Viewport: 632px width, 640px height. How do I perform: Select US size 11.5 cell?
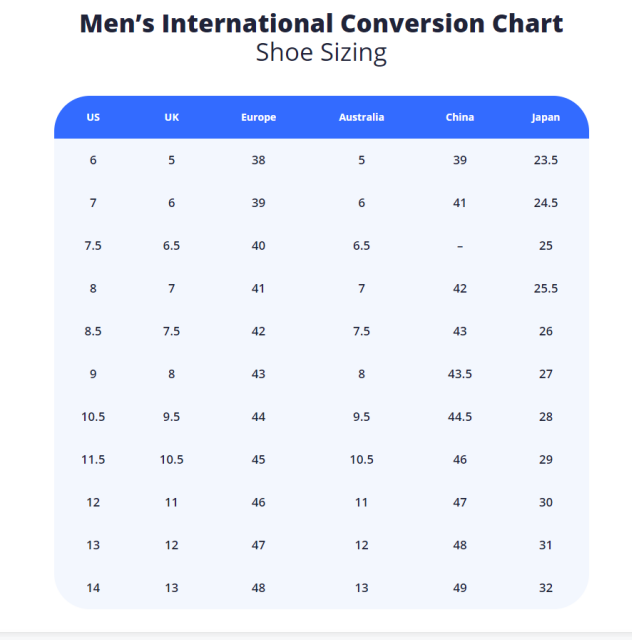93,460
